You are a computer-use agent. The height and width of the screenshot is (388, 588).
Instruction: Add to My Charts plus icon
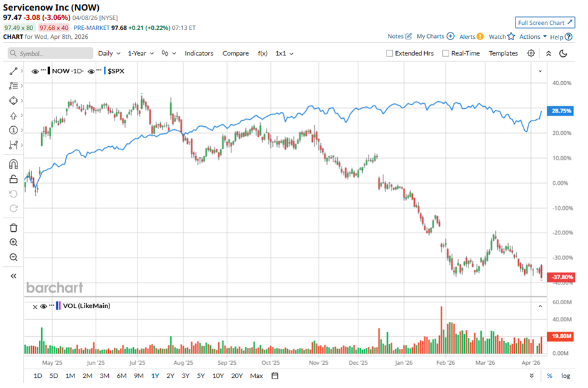(x=451, y=36)
